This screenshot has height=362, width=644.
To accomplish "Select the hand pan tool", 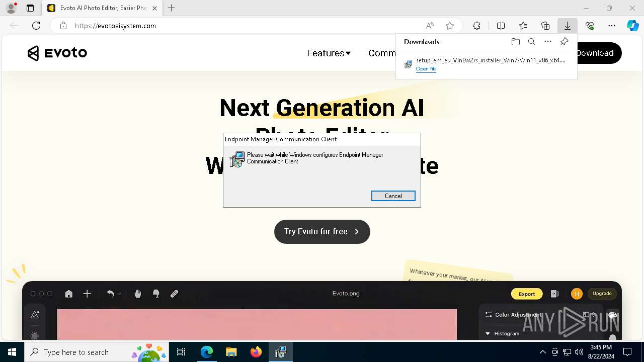I will click(x=138, y=294).
